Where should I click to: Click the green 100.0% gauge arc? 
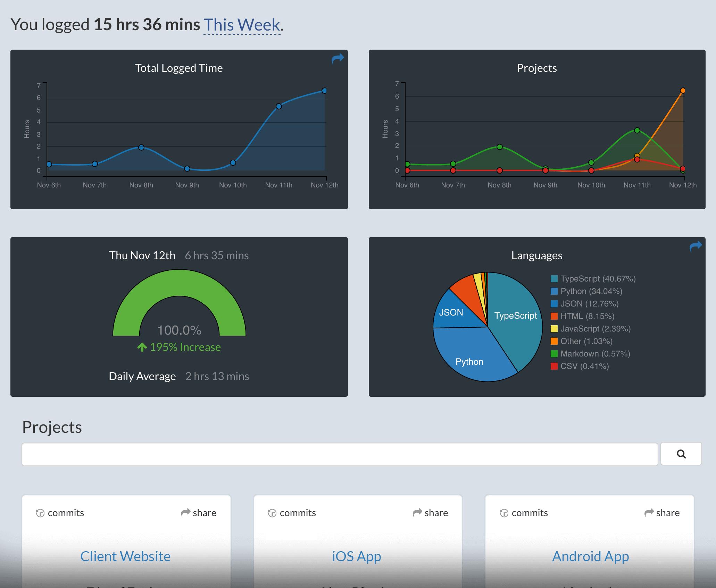179,283
